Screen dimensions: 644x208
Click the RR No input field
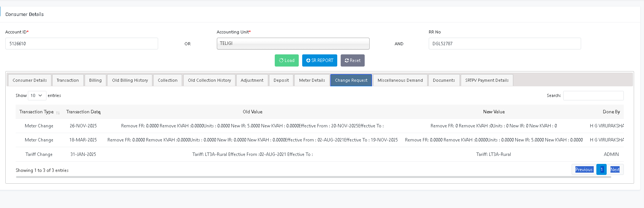click(x=505, y=43)
